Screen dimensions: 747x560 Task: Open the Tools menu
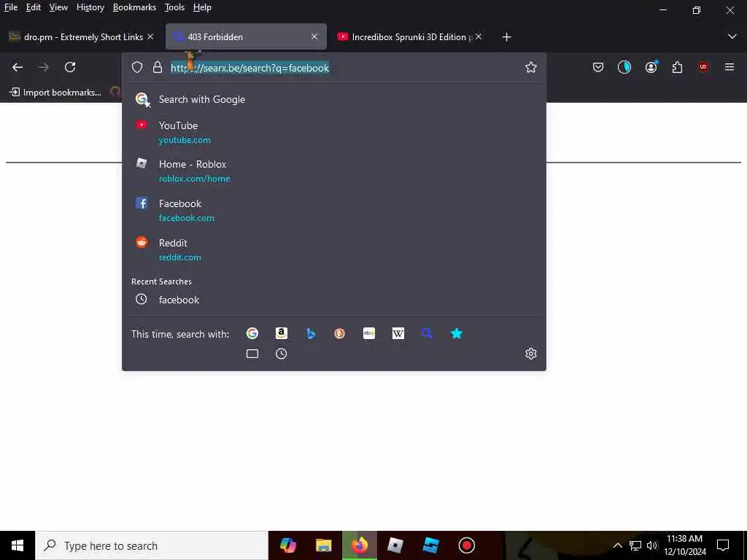[x=174, y=7]
